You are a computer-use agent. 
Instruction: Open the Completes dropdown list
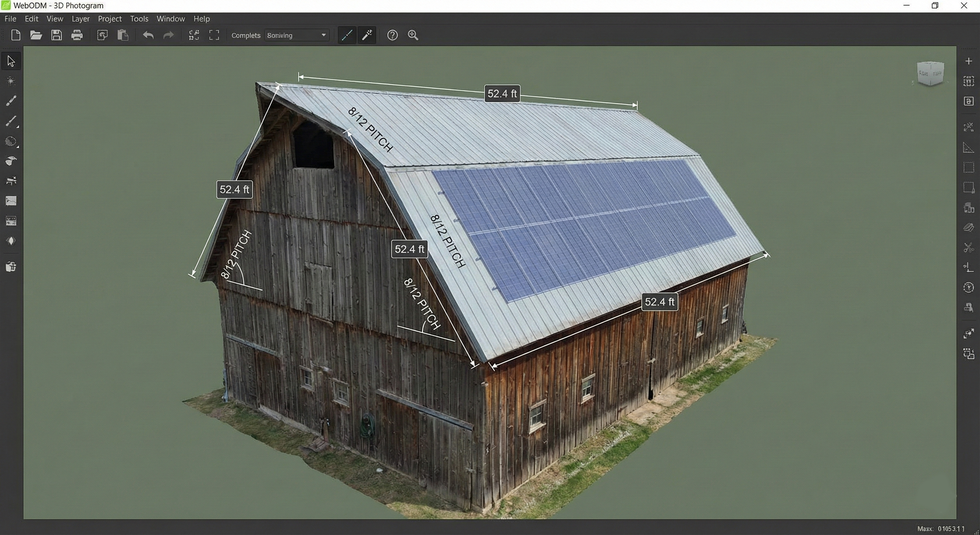pos(297,36)
